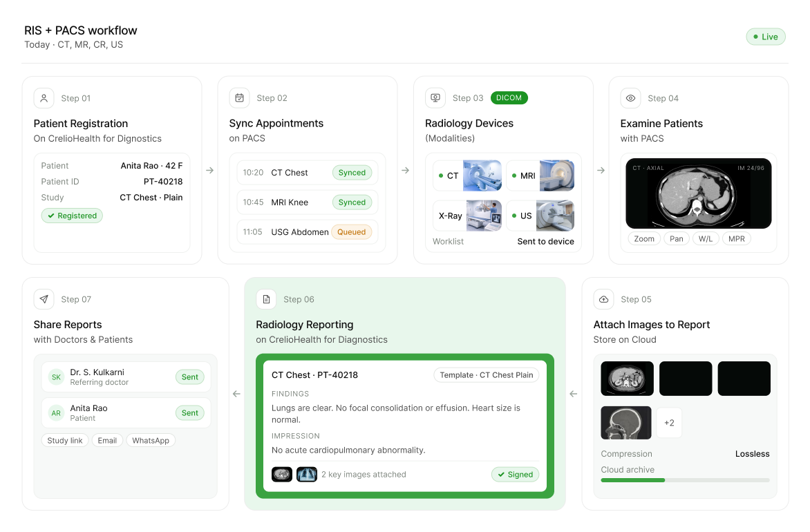Select the CT modality tile
This screenshot has width=810, height=532.
pyautogui.click(x=467, y=175)
